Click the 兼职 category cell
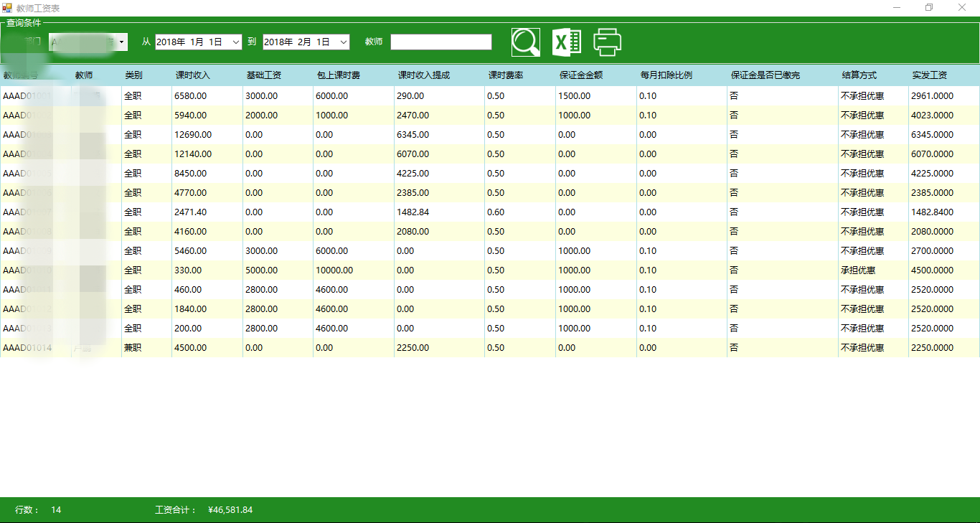Screen dimensions: 980x523 (146, 348)
